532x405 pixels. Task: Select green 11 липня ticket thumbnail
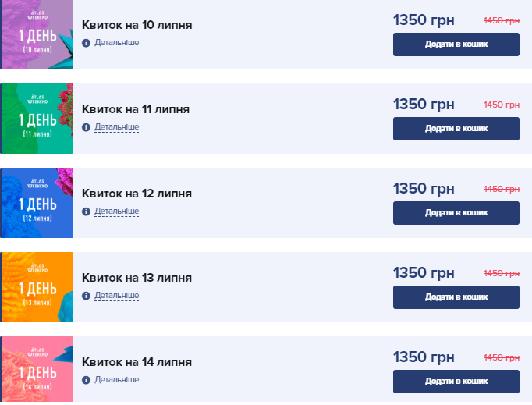[37, 119]
